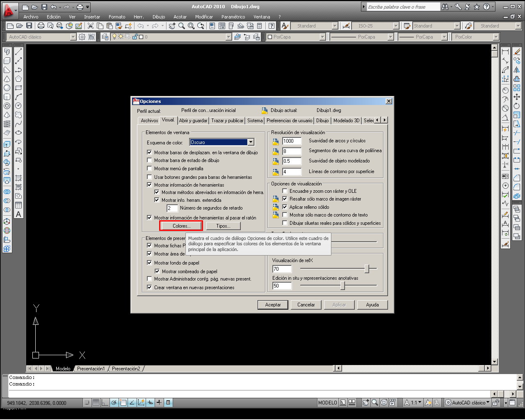Click the Cut scissors icon
The image size is (525, 420).
pyautogui.click(x=91, y=26)
